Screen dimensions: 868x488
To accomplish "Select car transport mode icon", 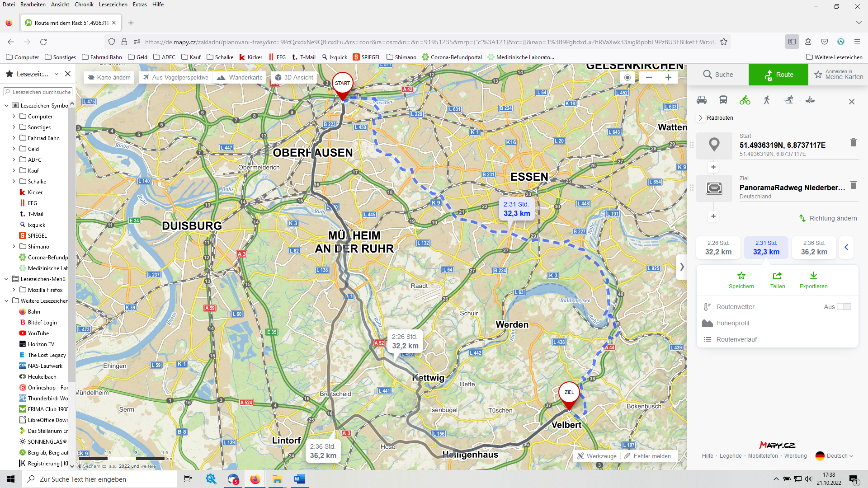I will pyautogui.click(x=702, y=100).
